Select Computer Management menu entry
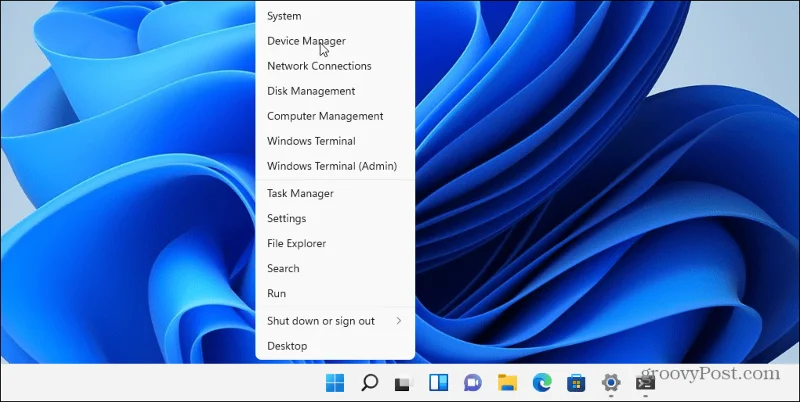800x402 pixels. (x=335, y=116)
